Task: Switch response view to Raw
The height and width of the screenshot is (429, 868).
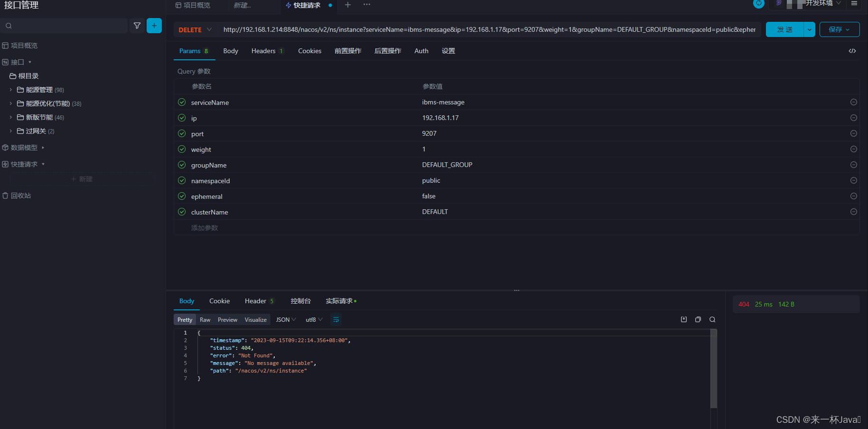Action: click(x=205, y=319)
